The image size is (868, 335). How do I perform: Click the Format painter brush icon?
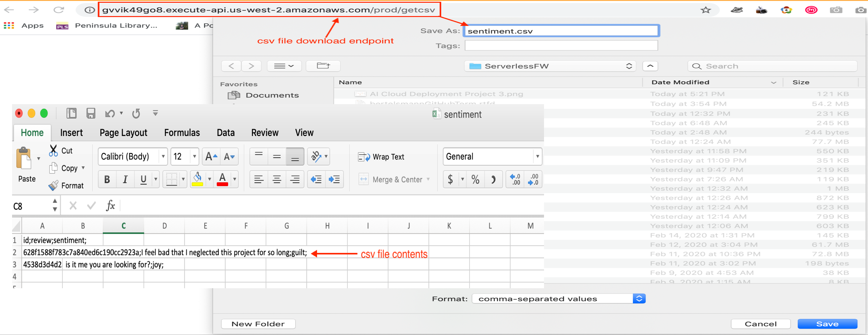pos(53,186)
